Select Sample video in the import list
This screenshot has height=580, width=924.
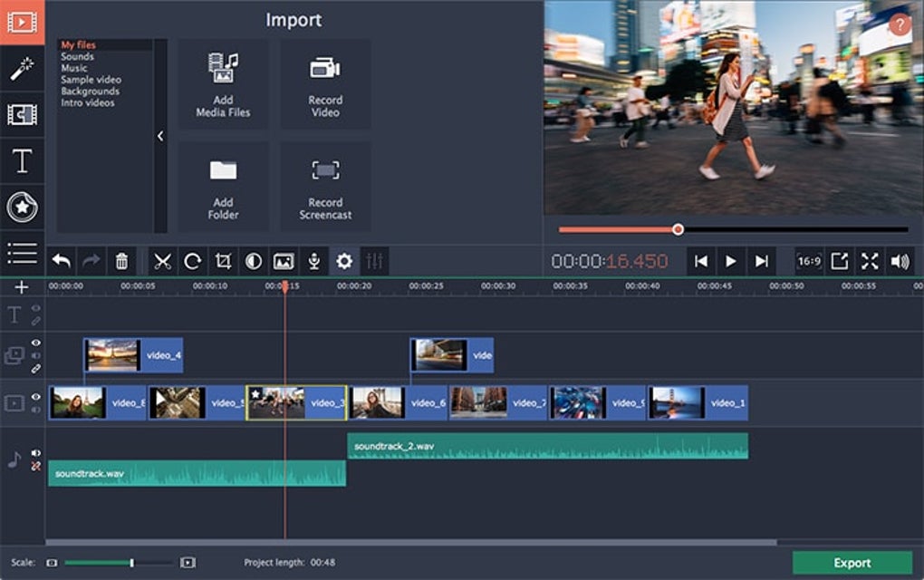[x=91, y=80]
